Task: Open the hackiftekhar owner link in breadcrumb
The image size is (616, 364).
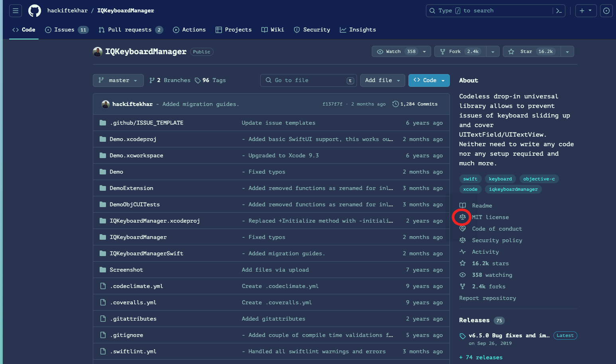Action: pos(67,11)
